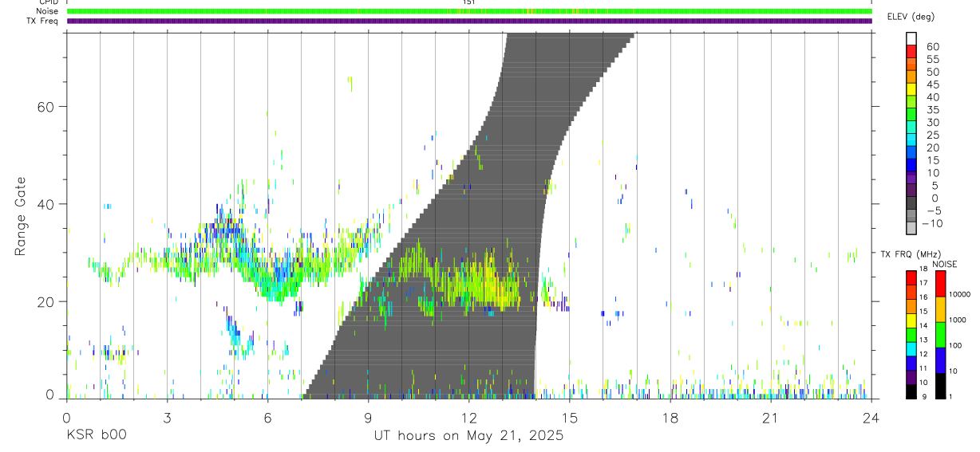Click the TX FRQ scale value '11'
The height and width of the screenshot is (452, 980).
pos(923,369)
